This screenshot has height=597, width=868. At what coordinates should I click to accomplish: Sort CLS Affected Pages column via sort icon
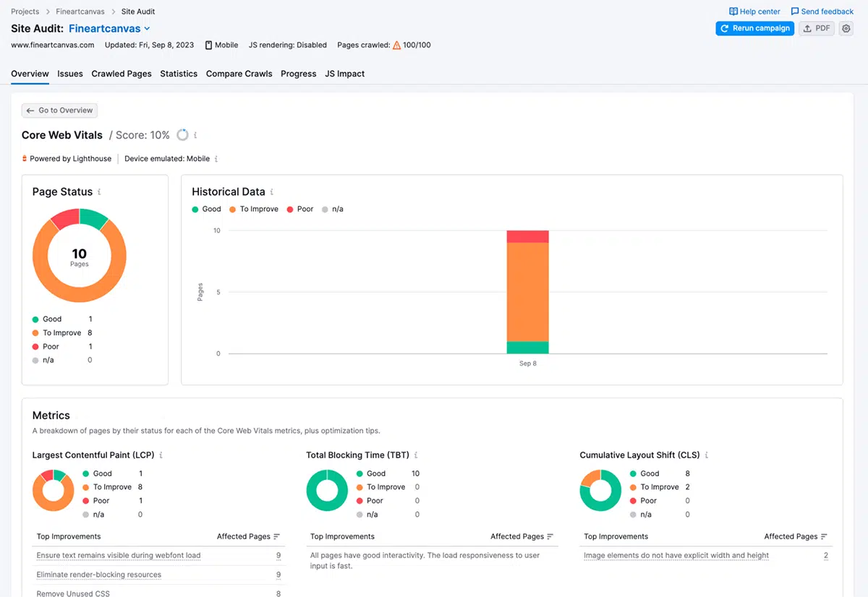tap(824, 536)
